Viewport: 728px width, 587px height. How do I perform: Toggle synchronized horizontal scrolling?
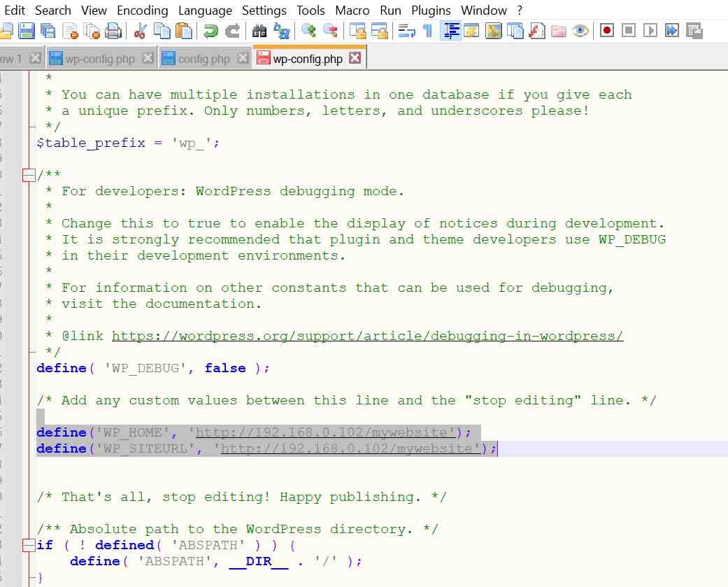[x=379, y=31]
